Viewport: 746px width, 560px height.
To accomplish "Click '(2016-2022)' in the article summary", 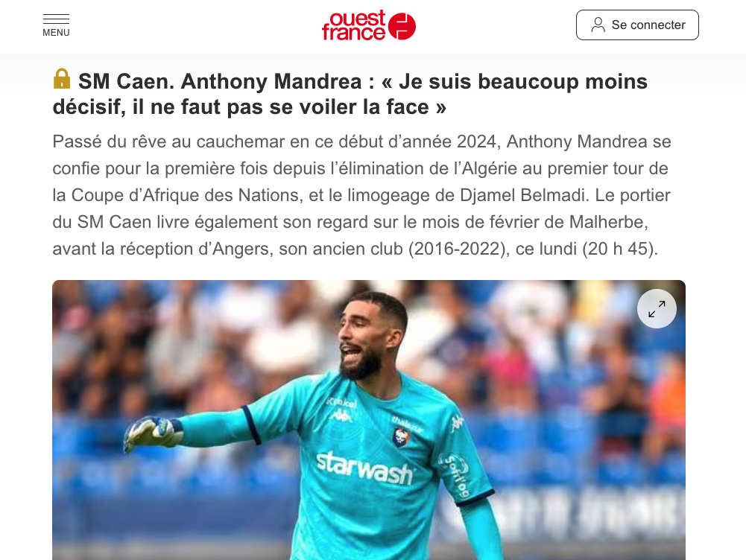I will [x=458, y=249].
